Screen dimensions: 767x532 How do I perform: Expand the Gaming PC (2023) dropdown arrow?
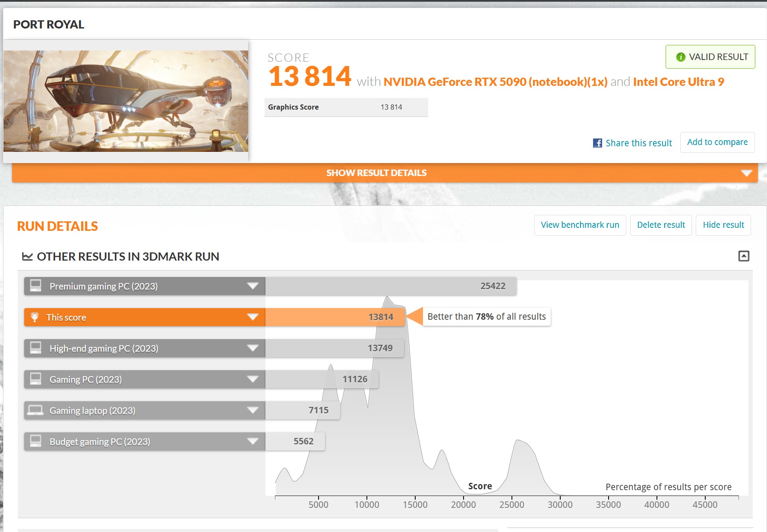[x=253, y=379]
